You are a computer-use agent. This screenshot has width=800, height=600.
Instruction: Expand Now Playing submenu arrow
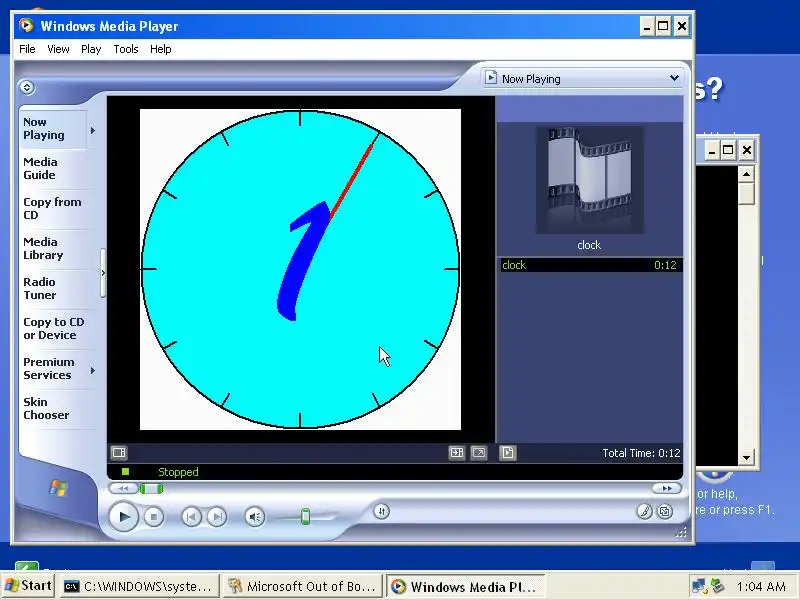pos(93,131)
